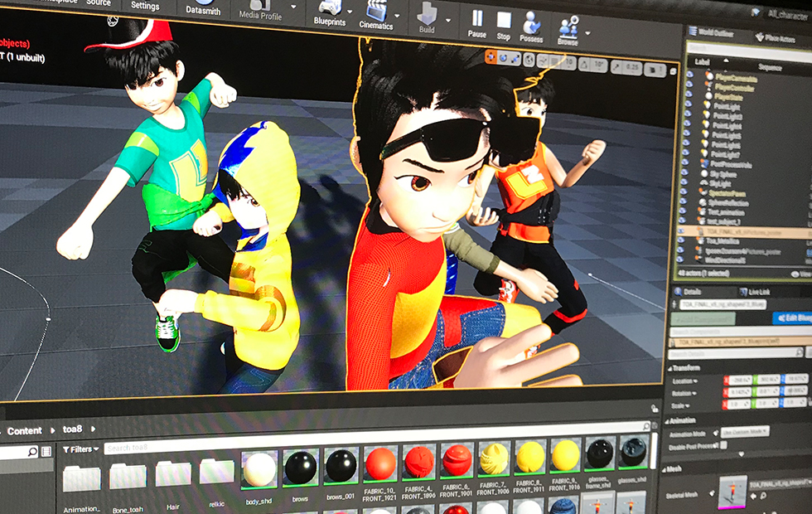The image size is (812, 514).
Task: Select Test_animation actor in outliner
Action: pos(726,212)
